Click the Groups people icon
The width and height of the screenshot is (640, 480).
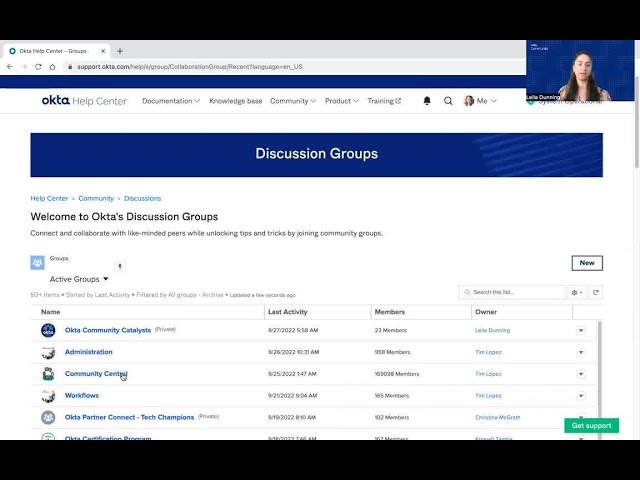pyautogui.click(x=38, y=262)
